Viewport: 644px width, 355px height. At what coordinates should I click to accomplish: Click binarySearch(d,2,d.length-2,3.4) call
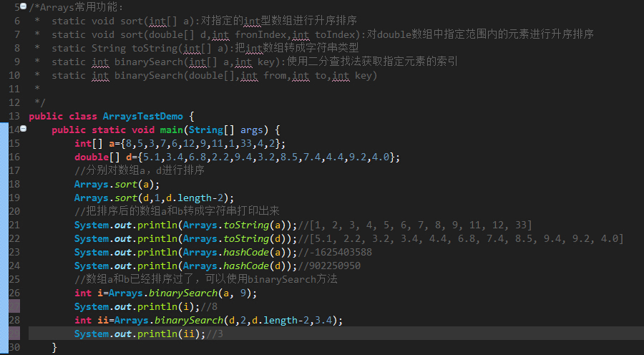coord(245,320)
